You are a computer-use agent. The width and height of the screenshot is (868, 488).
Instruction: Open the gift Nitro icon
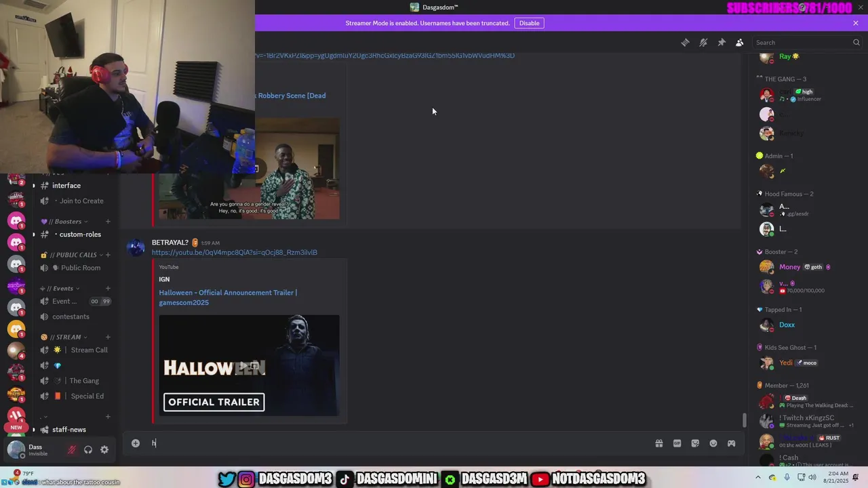coord(658,443)
